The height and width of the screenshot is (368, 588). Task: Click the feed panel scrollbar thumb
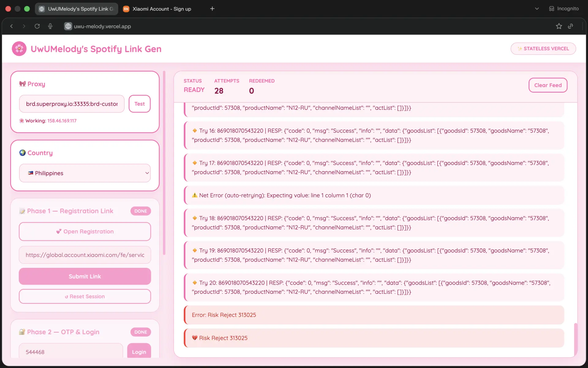point(575,339)
